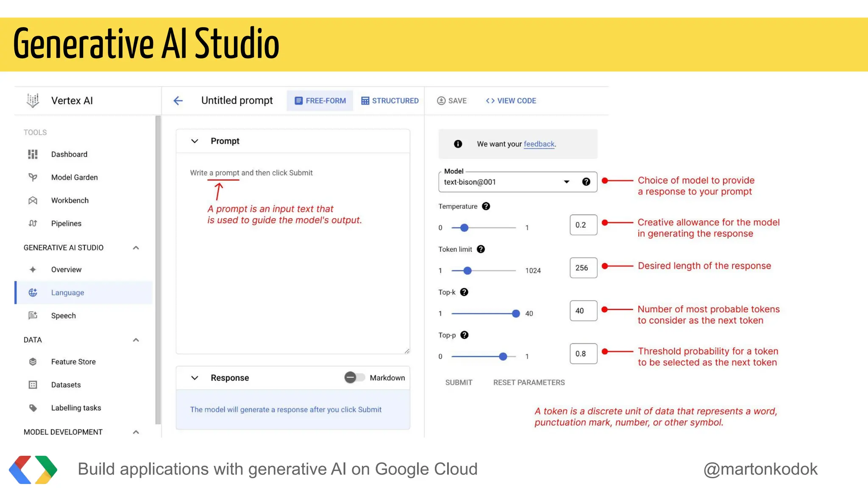Click the Overview sparkle icon
868x488 pixels.
click(33, 269)
